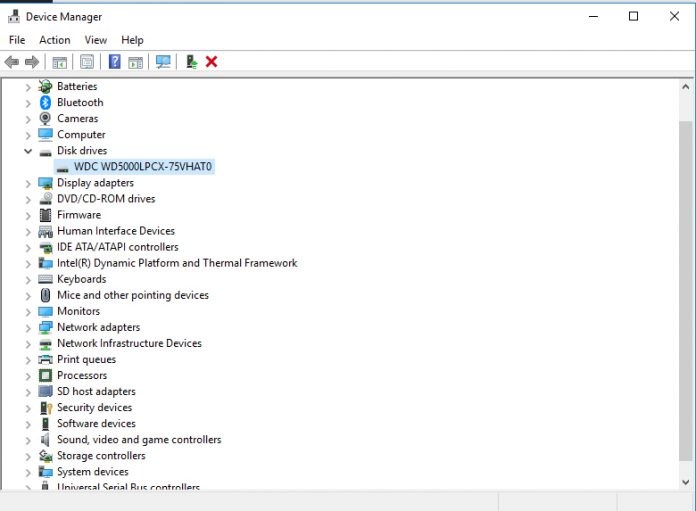Select the Processors category icon
696x511 pixels.
coord(45,376)
